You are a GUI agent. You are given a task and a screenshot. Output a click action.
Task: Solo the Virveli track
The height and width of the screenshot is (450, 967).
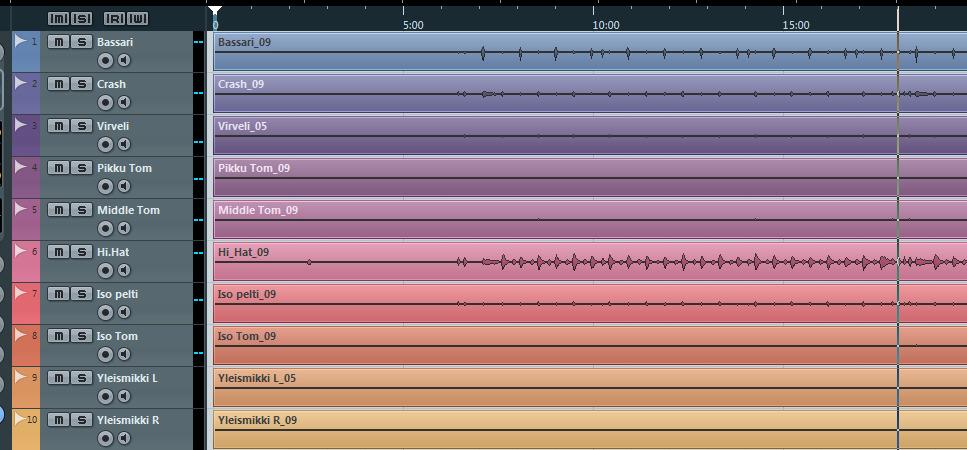(81, 126)
